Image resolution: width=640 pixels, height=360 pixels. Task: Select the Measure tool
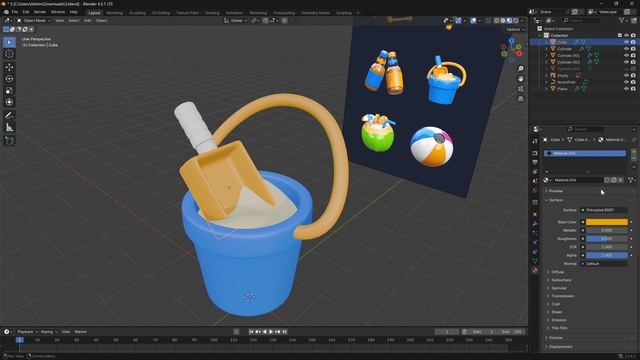(x=9, y=128)
